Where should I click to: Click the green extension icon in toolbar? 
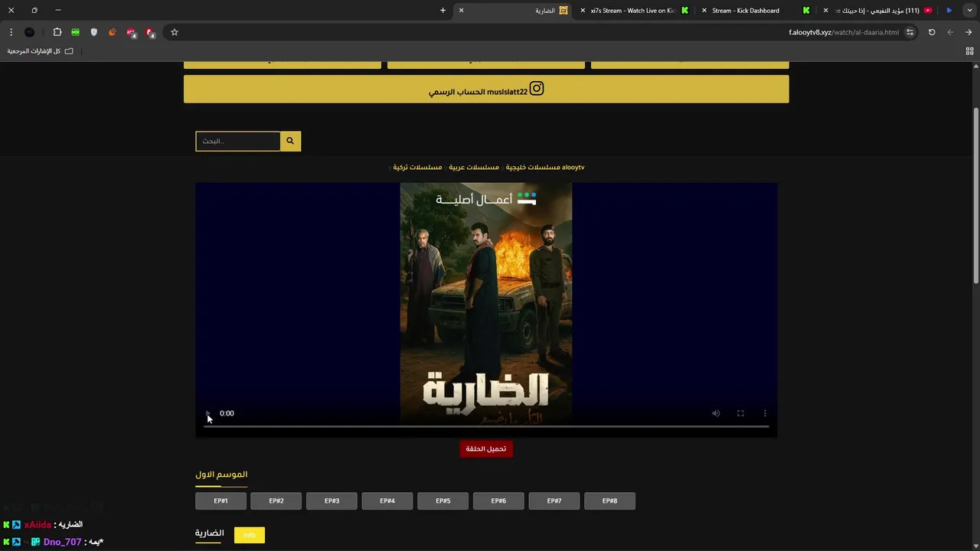75,32
